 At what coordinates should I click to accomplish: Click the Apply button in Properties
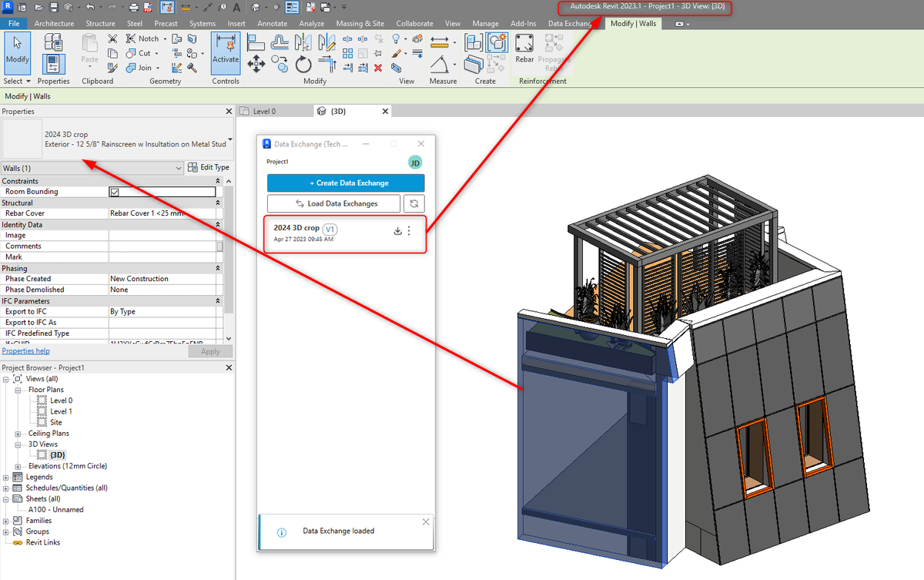210,351
